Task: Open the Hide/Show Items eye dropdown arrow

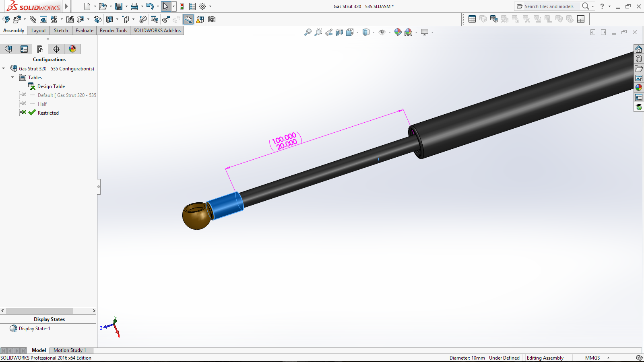Action: point(390,32)
